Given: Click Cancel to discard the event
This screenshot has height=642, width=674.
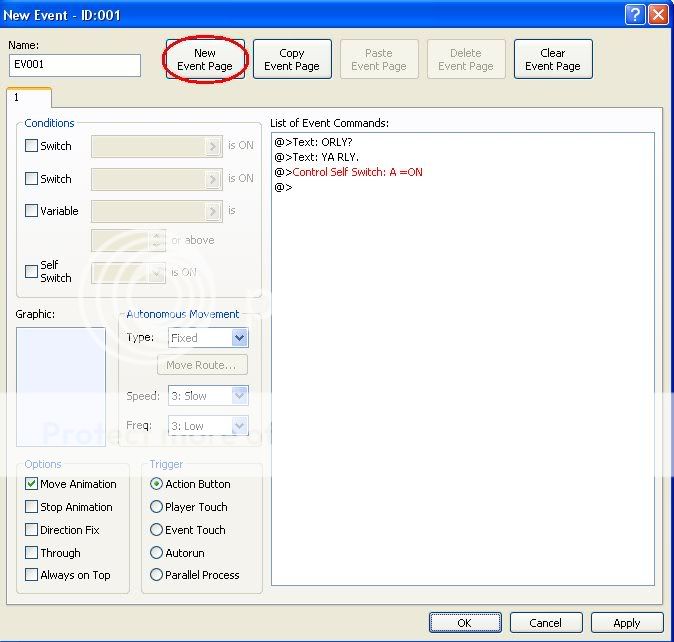Looking at the screenshot, I should (x=545, y=623).
